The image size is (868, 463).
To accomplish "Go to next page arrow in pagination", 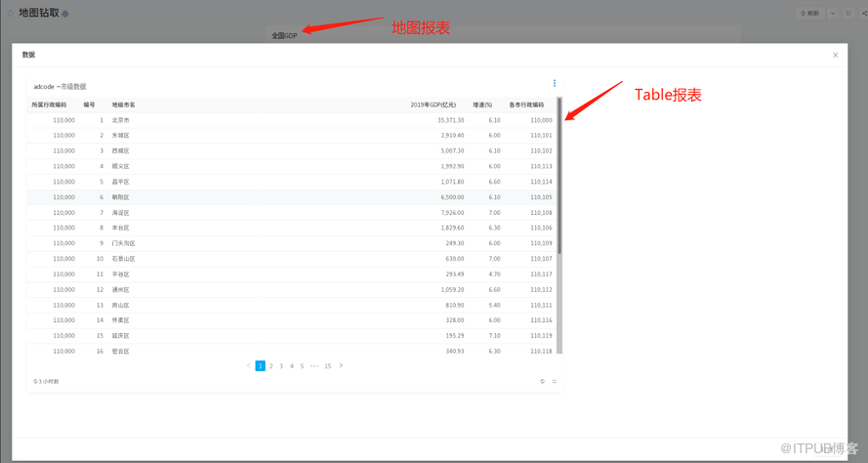I will (341, 365).
